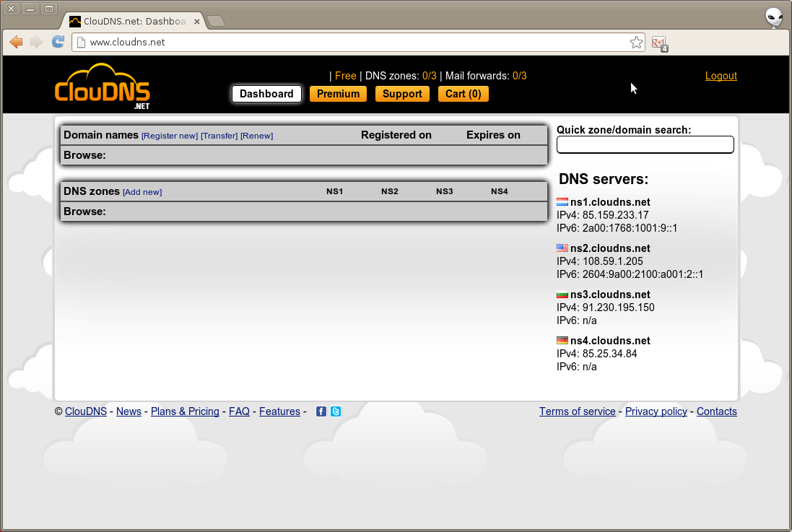The height and width of the screenshot is (532, 792).
Task: Click the Logout link
Action: pyautogui.click(x=721, y=76)
